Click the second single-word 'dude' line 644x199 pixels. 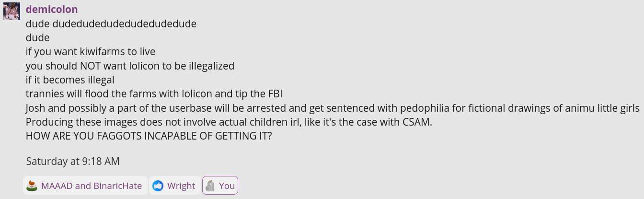click(38, 37)
